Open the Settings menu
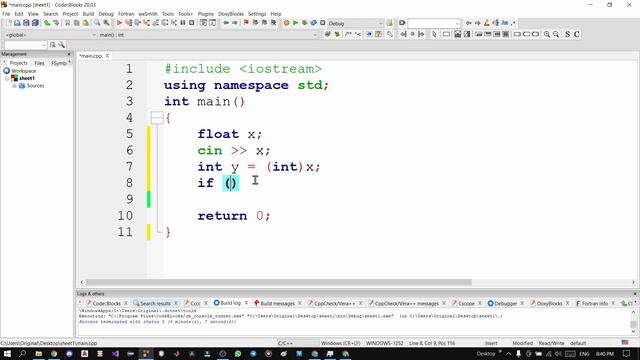The height and width of the screenshot is (360, 640). coord(257,14)
